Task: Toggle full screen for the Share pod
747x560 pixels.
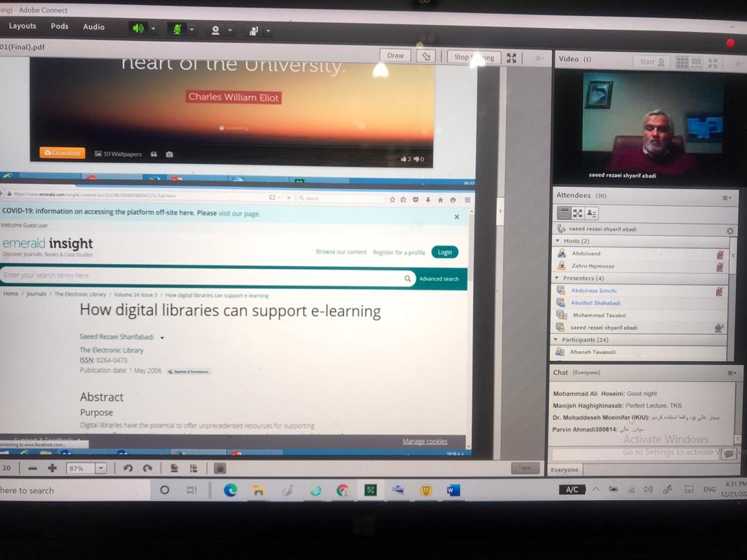Action: (x=512, y=58)
